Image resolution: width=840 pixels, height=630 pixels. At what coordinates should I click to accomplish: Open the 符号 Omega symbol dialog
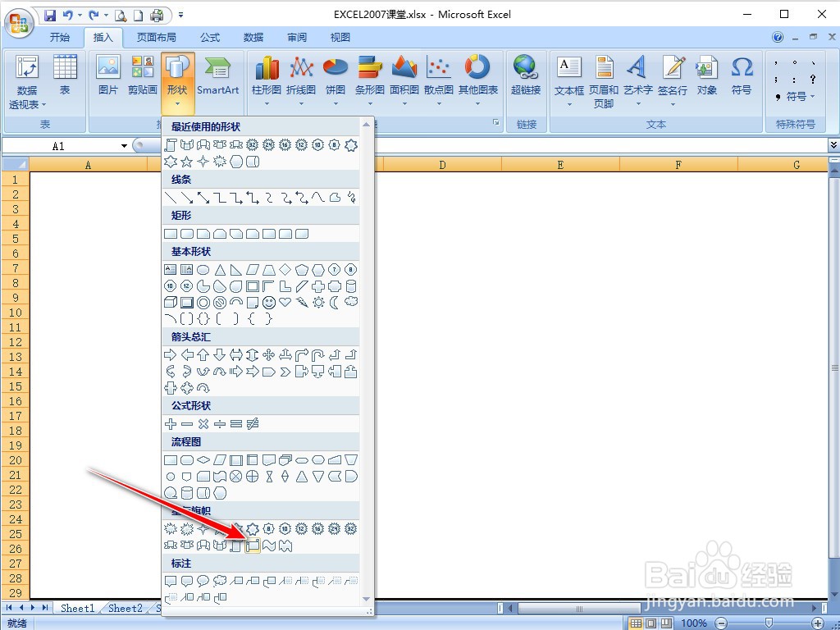click(742, 75)
